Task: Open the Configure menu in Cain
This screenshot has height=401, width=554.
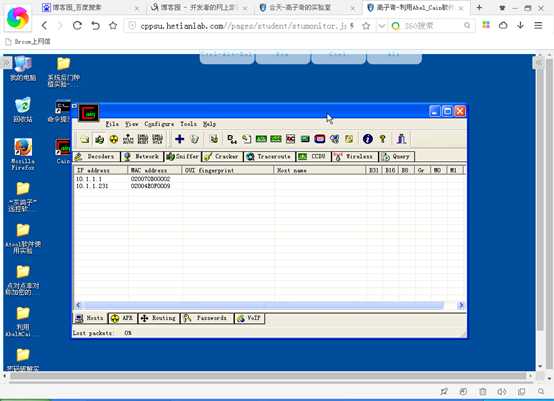Action: [159, 124]
